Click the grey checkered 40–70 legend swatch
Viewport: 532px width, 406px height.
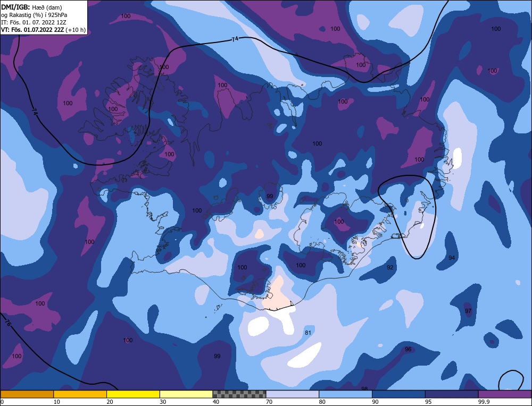pos(239,394)
